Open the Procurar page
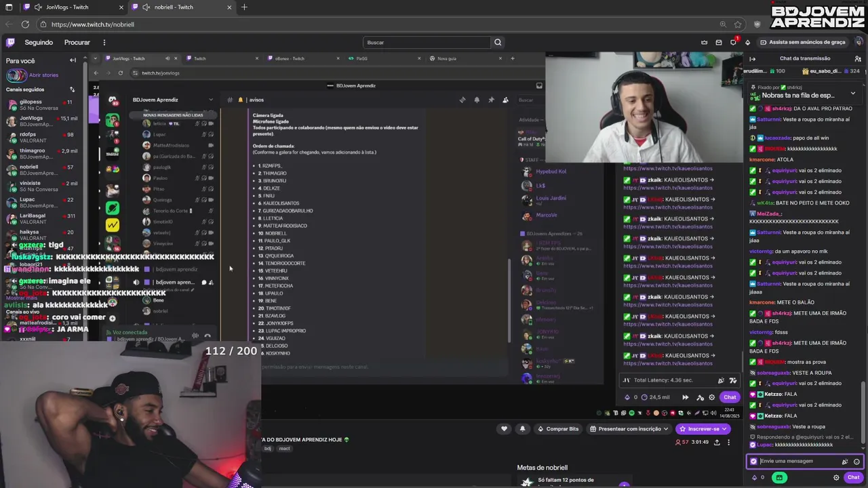This screenshot has height=488, width=868. 77,42
